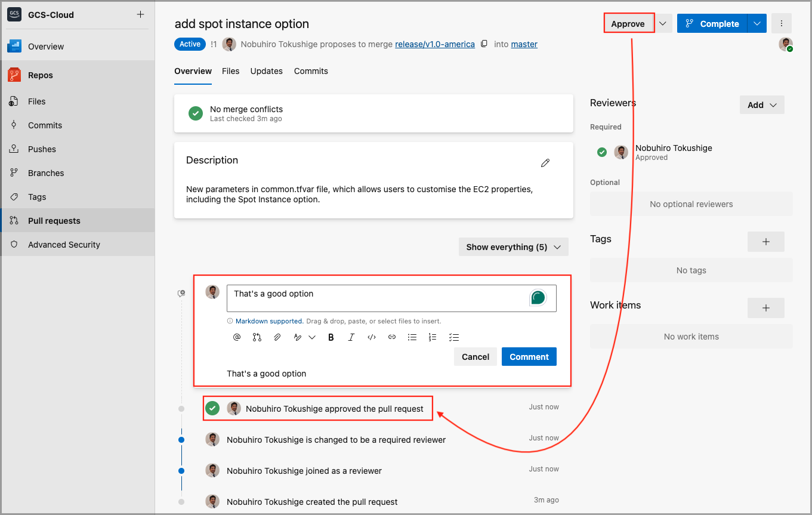
Task: Open the Complete button dropdown arrow
Action: [757, 24]
